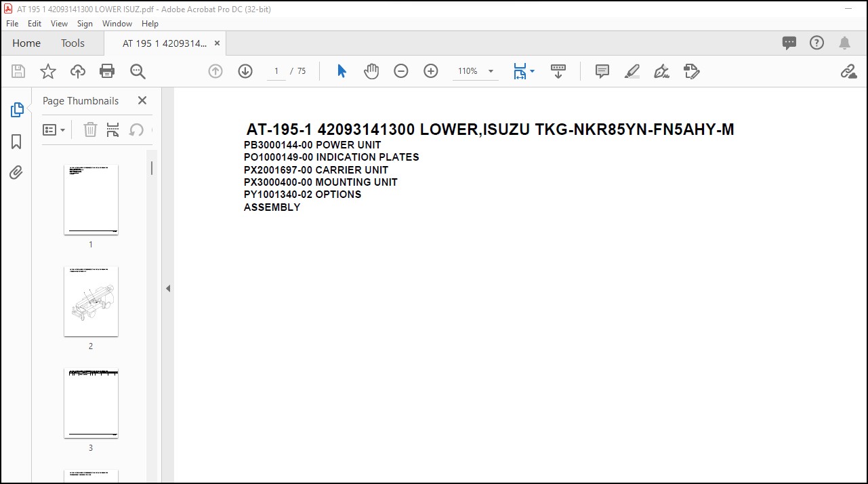Open the Bookmarks panel icon
Screen dimensions: 868x484
(x=17, y=141)
